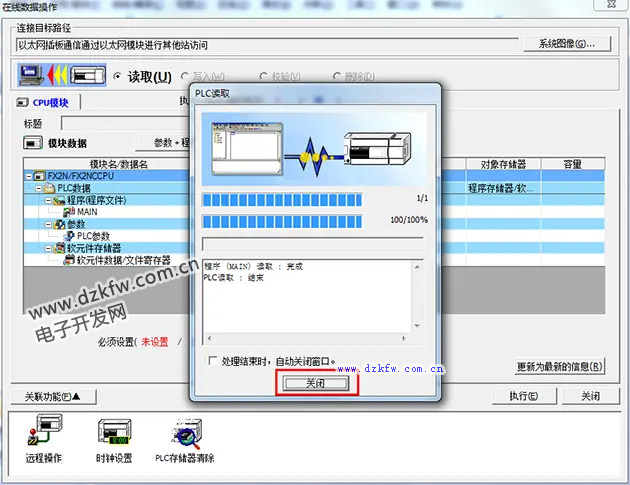Click the 模块数据 module icon

pos(32,143)
